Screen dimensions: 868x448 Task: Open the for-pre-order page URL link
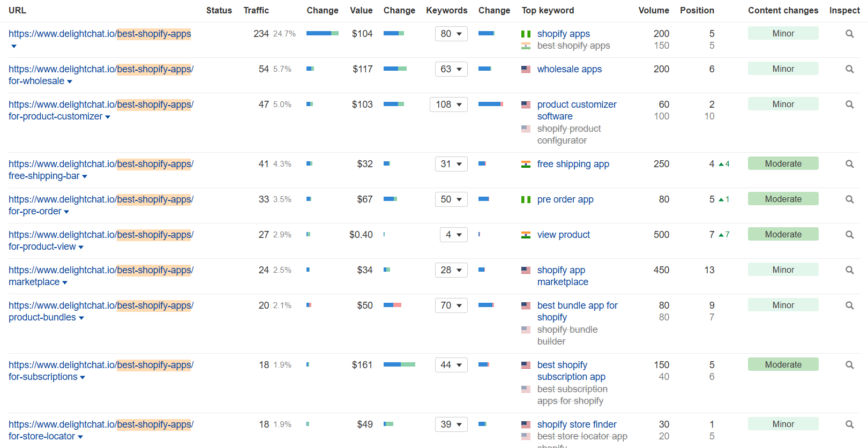pos(101,205)
